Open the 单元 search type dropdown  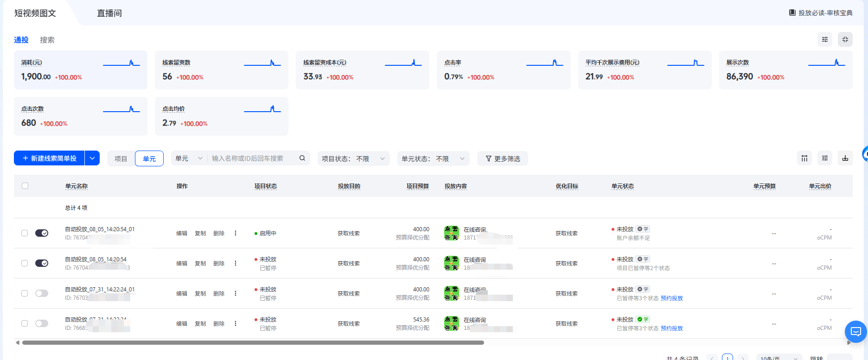(x=189, y=158)
